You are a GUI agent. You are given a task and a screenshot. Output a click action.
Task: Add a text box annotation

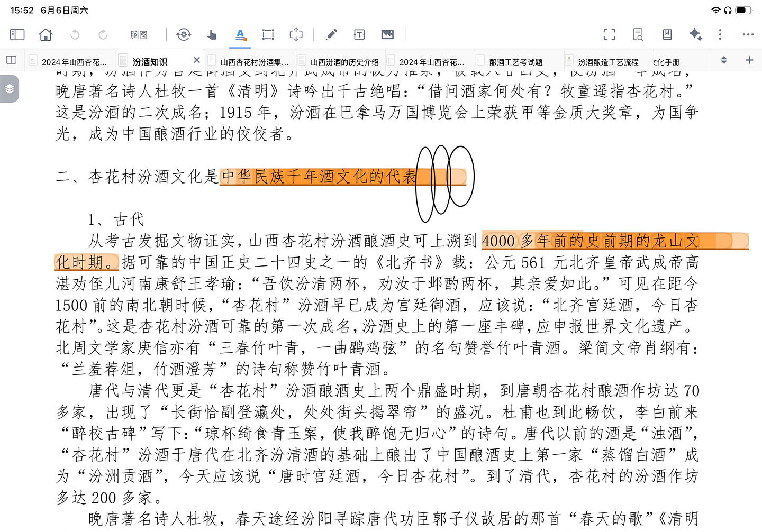(x=359, y=35)
